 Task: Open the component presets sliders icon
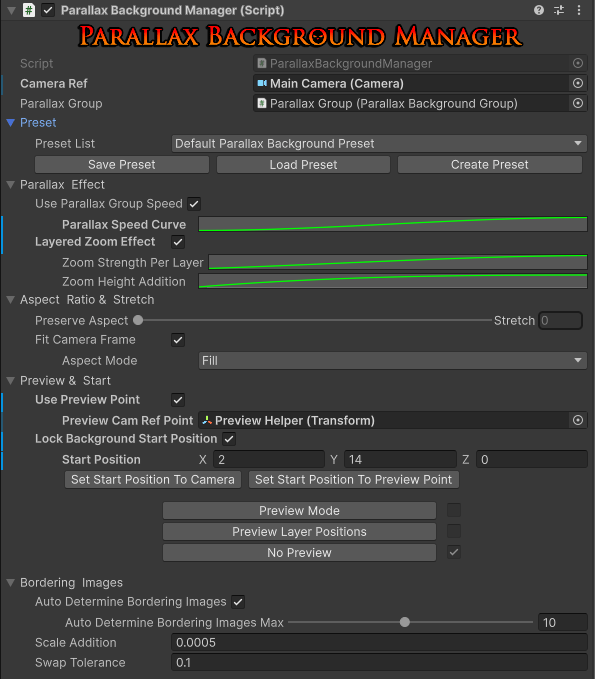[x=559, y=10]
